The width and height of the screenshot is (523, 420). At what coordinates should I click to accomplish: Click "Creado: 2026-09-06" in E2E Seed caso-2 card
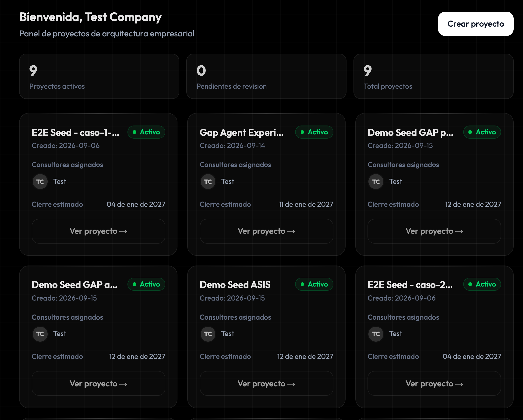click(x=402, y=298)
